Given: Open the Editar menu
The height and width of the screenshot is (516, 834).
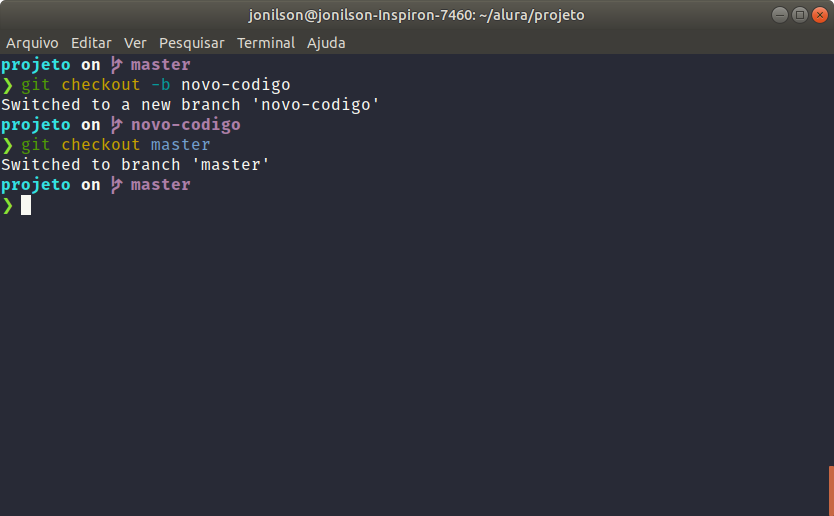Looking at the screenshot, I should (x=91, y=43).
